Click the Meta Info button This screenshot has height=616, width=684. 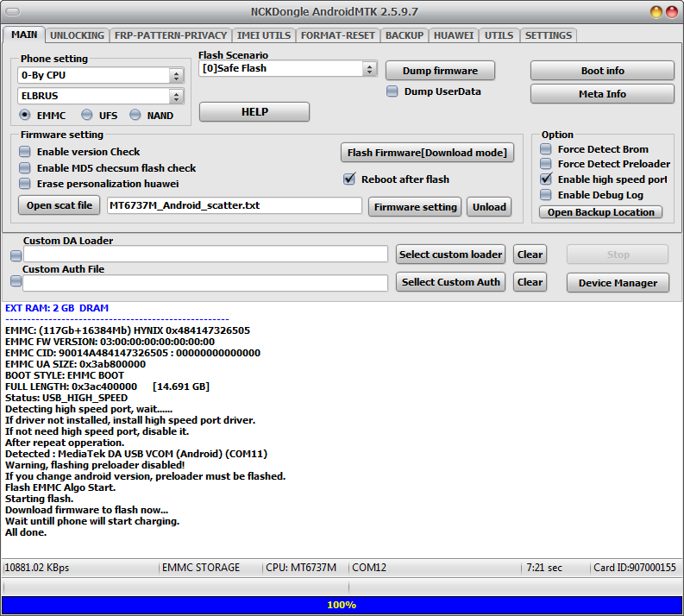pos(602,94)
